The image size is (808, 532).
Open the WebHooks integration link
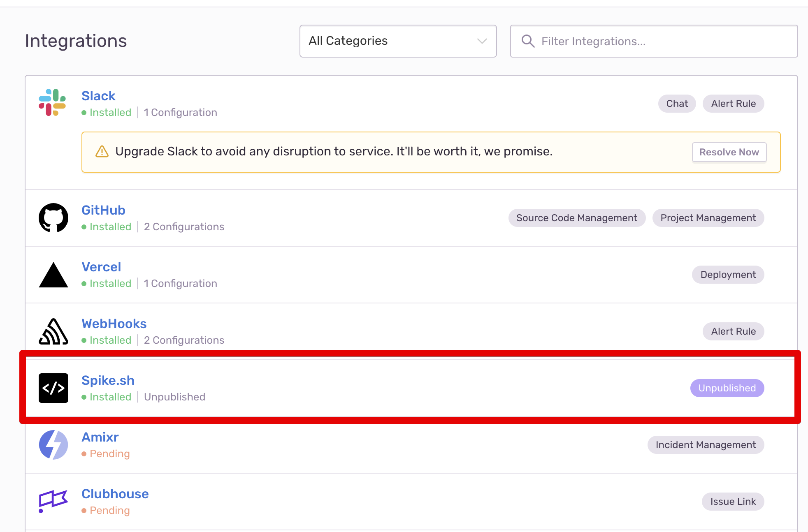114,324
